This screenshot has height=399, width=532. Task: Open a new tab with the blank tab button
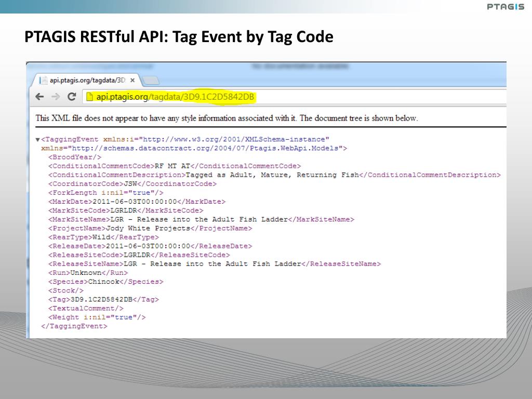(x=151, y=81)
